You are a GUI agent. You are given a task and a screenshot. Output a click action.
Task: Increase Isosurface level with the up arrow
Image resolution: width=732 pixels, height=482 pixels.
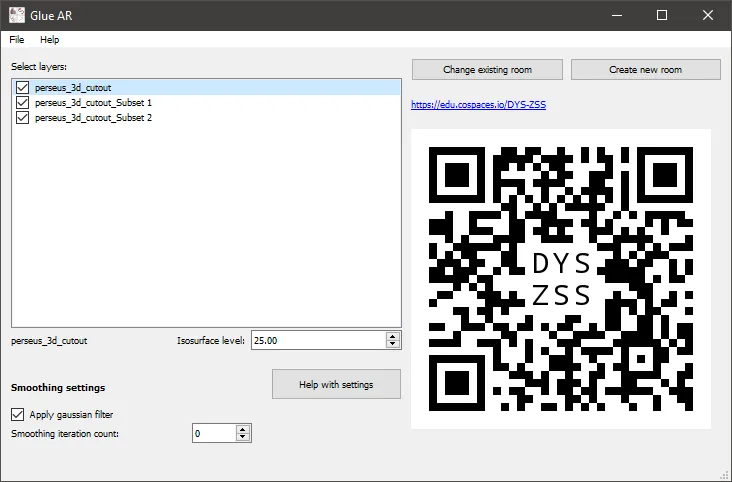point(393,336)
